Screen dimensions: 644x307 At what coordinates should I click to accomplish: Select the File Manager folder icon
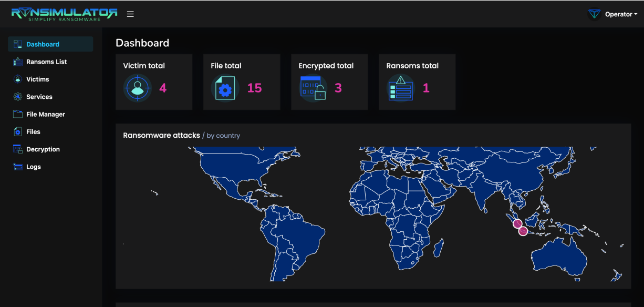(18, 114)
